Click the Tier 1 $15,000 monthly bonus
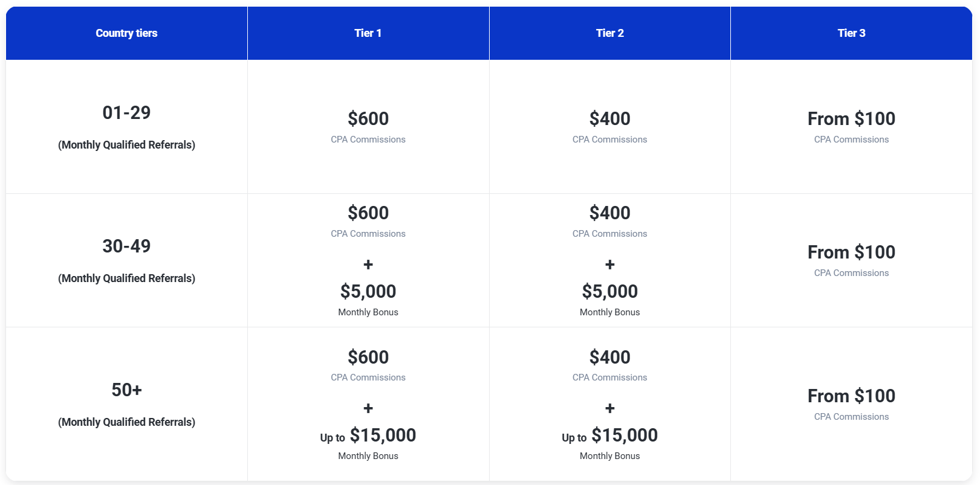Screen dimensions: 980x485 (382, 435)
